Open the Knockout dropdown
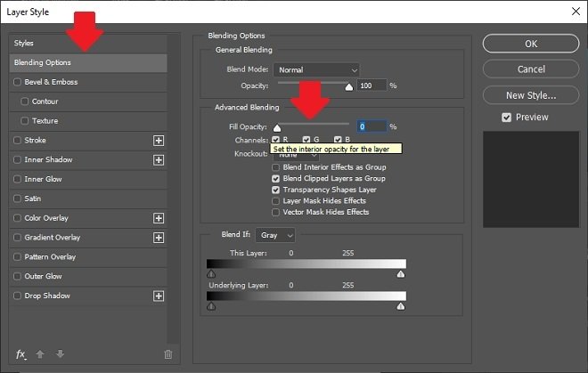The width and height of the screenshot is (588, 373). click(297, 157)
